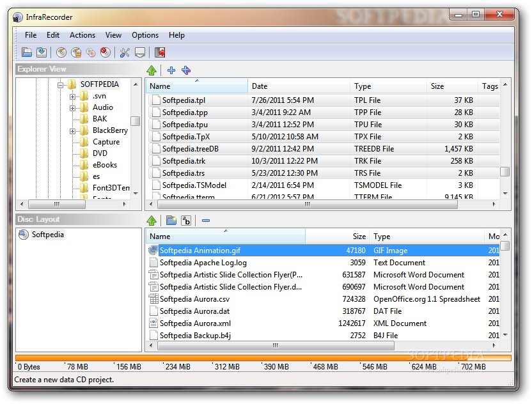The width and height of the screenshot is (532, 404).
Task: Select the eBooks folder in tree
Action: coord(105,165)
